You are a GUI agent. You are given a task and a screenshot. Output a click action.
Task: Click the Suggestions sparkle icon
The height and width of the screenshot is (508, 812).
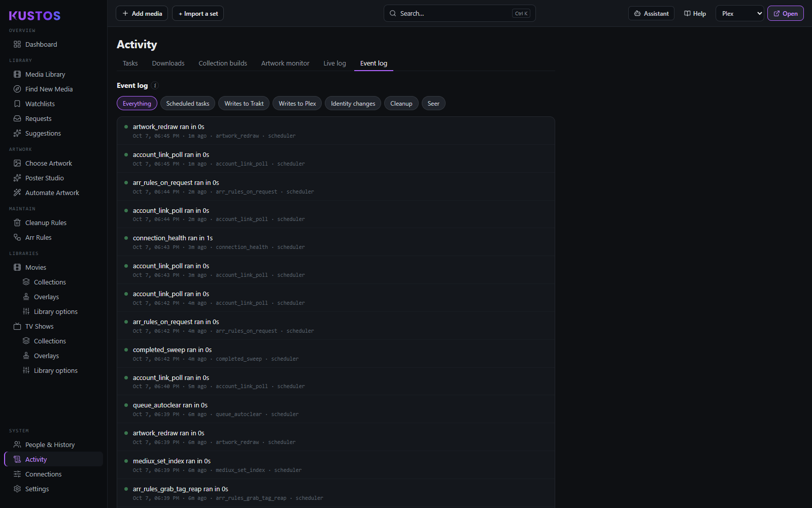17,133
